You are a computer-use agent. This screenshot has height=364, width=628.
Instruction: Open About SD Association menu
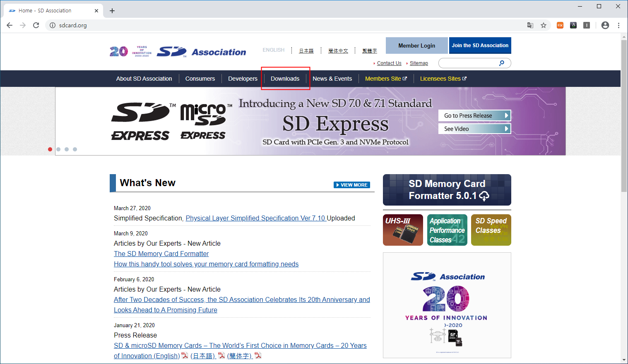click(144, 79)
